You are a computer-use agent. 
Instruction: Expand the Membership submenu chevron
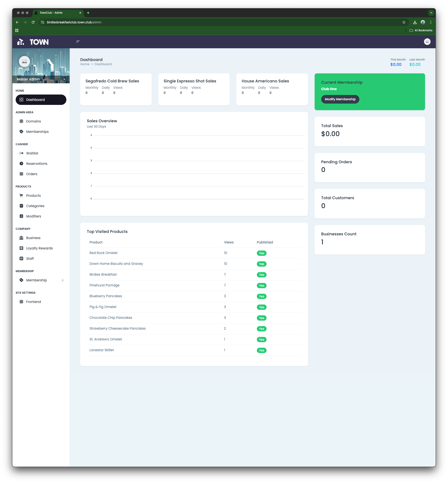[x=63, y=280]
